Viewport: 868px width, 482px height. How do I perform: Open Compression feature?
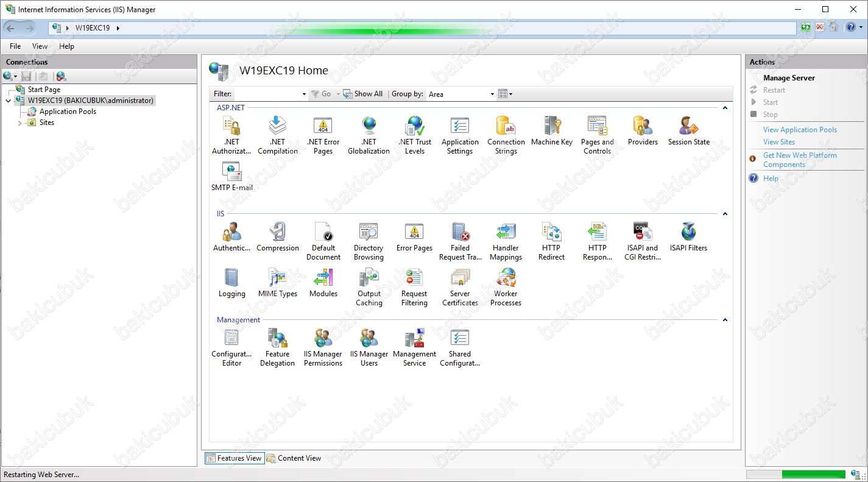278,238
